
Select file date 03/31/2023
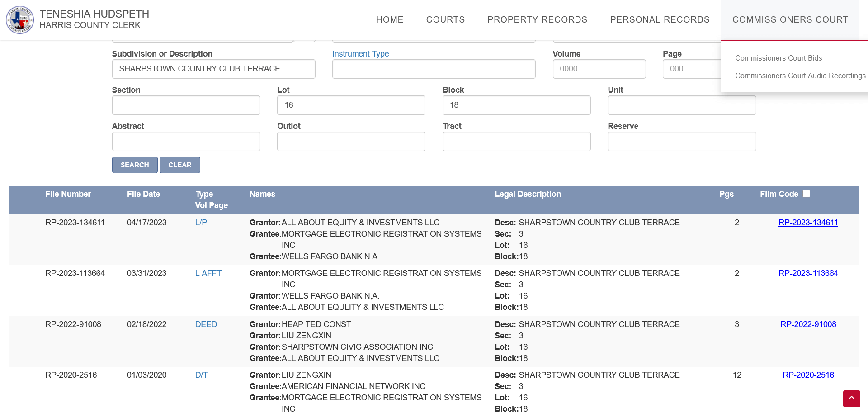[146, 273]
